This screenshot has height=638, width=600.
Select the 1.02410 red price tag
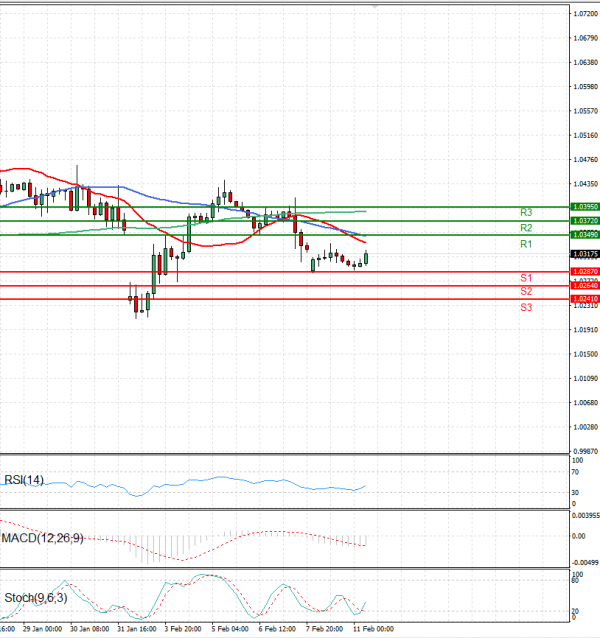coord(584,299)
